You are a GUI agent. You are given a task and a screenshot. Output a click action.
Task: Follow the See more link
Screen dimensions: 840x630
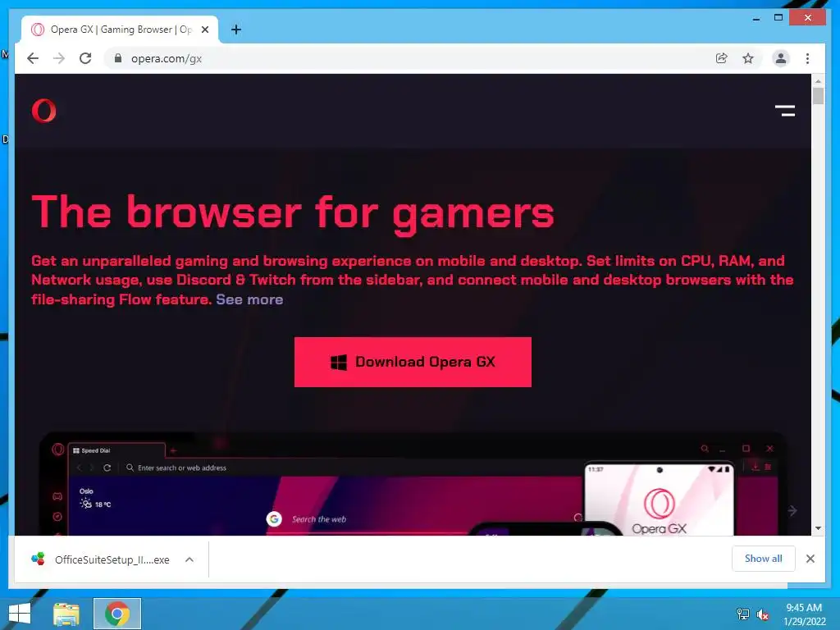[x=249, y=299]
